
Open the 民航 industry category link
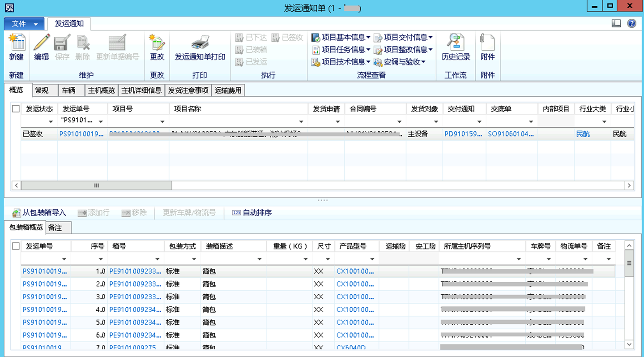pyautogui.click(x=583, y=134)
